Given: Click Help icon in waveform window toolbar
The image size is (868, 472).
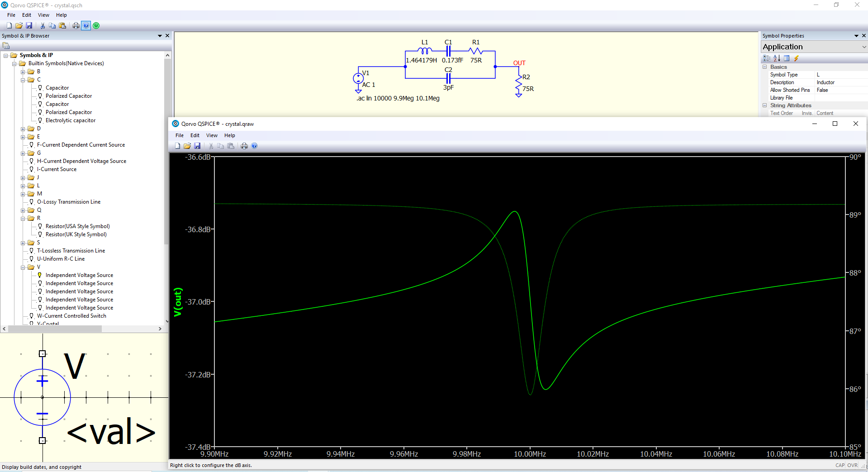Looking at the screenshot, I should (x=254, y=146).
